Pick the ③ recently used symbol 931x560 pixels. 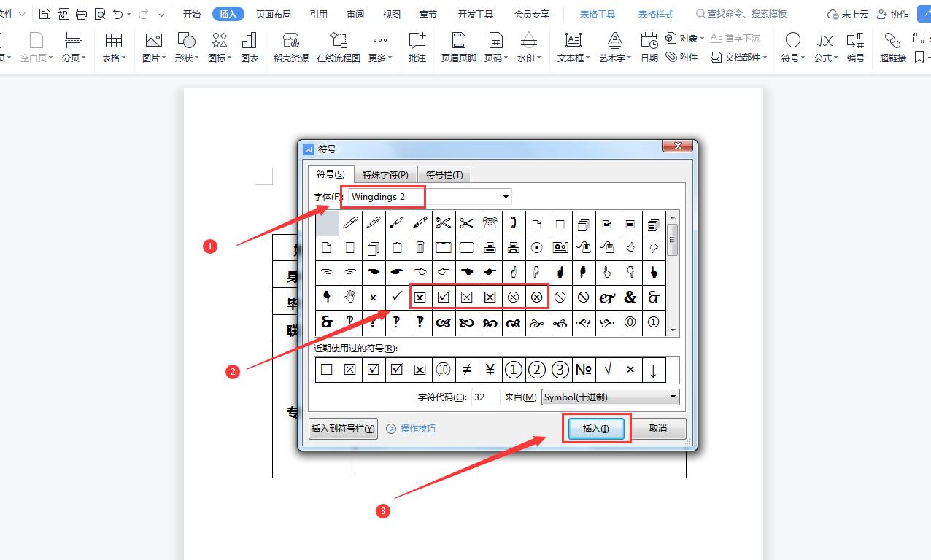pyautogui.click(x=560, y=370)
